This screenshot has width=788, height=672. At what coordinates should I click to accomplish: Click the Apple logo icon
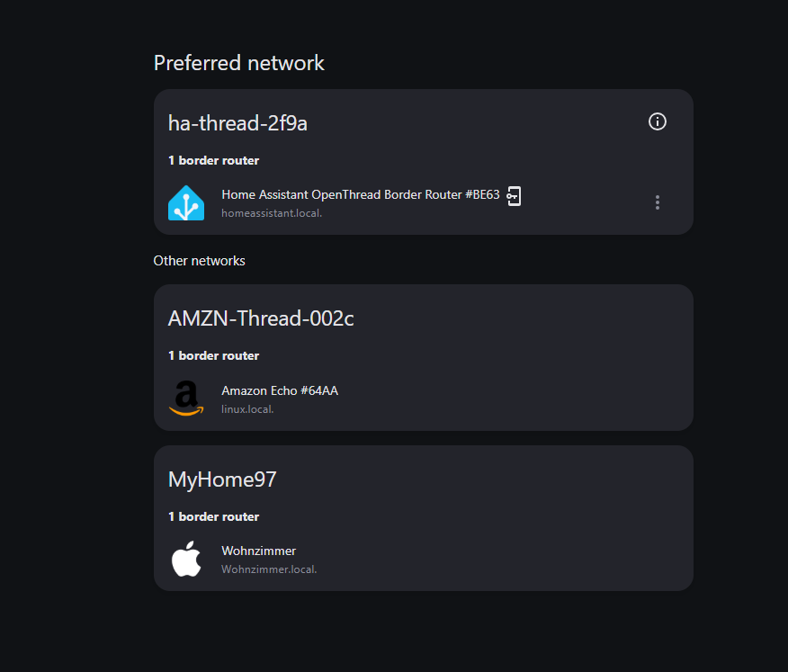(186, 559)
